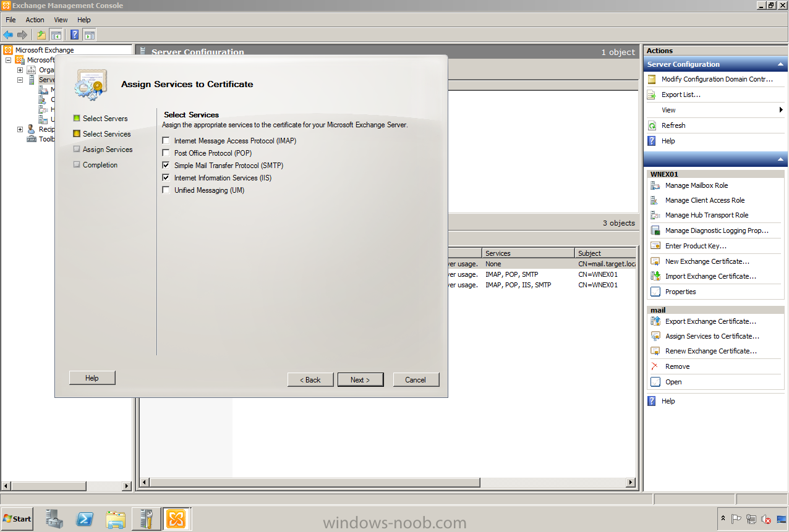The image size is (789, 532).
Task: Tick the Unified Messaging (UM) checkbox
Action: pyautogui.click(x=166, y=190)
